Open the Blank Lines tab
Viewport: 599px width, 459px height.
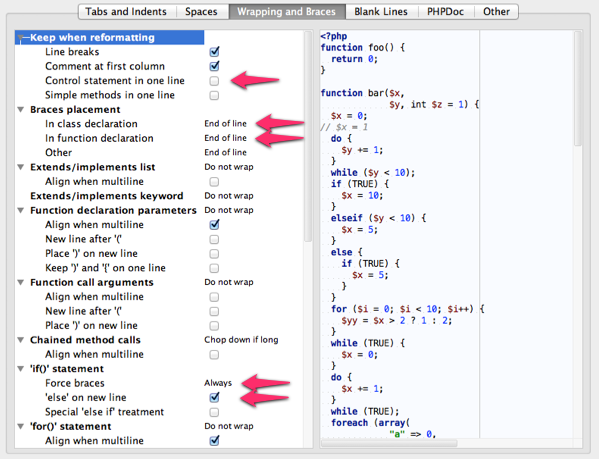coord(381,11)
